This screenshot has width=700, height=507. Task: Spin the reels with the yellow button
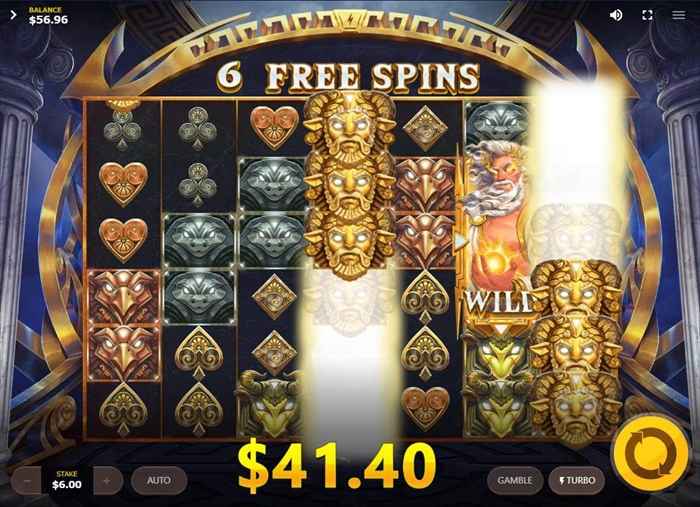[650, 453]
